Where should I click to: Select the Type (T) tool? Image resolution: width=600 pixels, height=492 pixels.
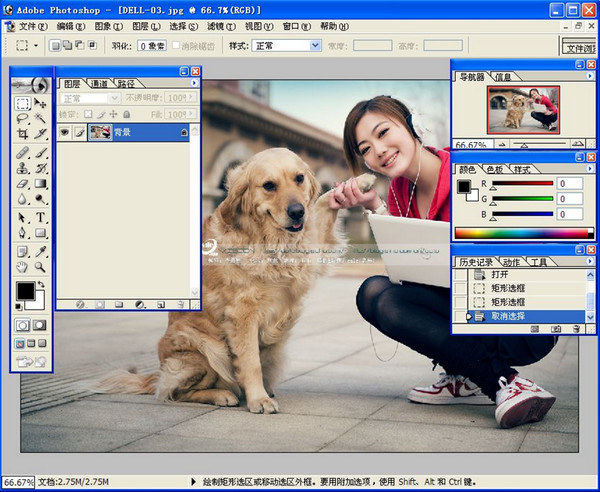[41, 217]
